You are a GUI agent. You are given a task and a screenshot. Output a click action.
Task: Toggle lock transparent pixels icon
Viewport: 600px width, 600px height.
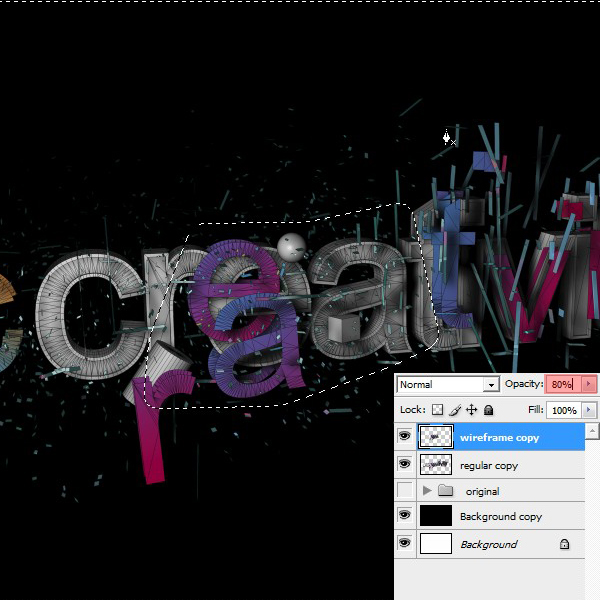tap(437, 410)
